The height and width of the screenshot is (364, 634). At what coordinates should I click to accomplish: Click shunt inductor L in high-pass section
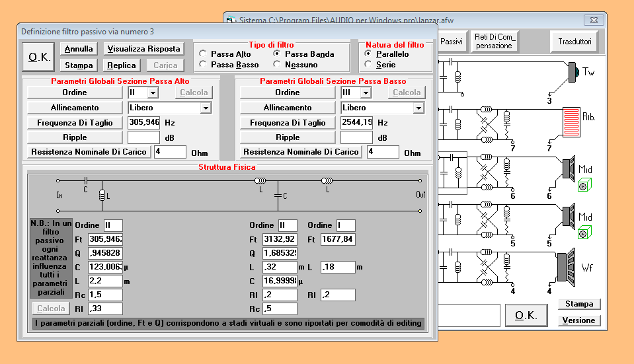click(102, 196)
